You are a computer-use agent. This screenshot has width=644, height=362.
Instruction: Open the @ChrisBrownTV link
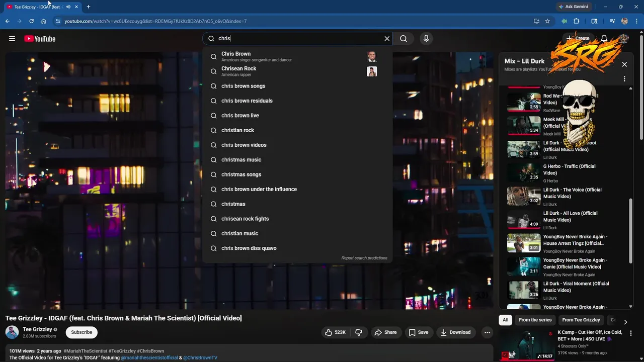[200, 358]
